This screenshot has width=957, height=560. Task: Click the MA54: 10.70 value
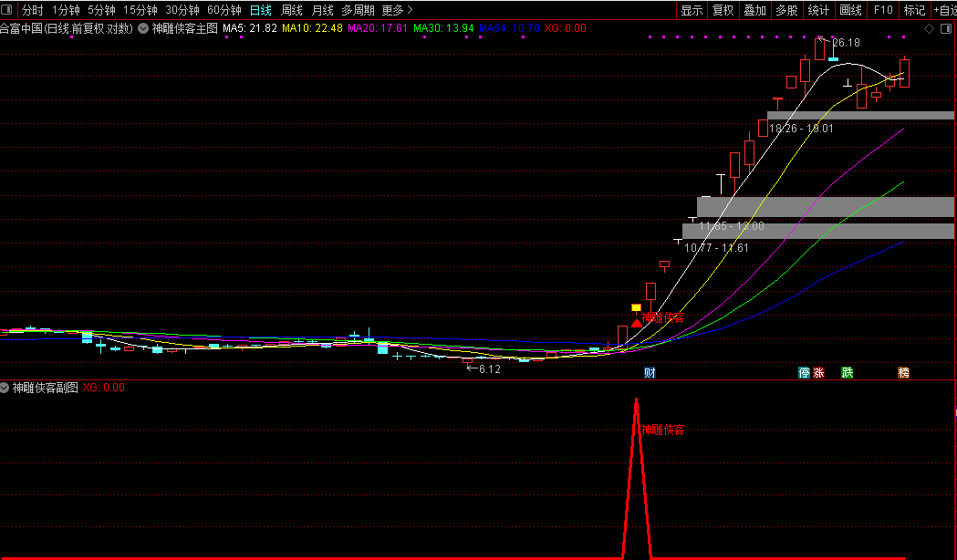[x=510, y=28]
